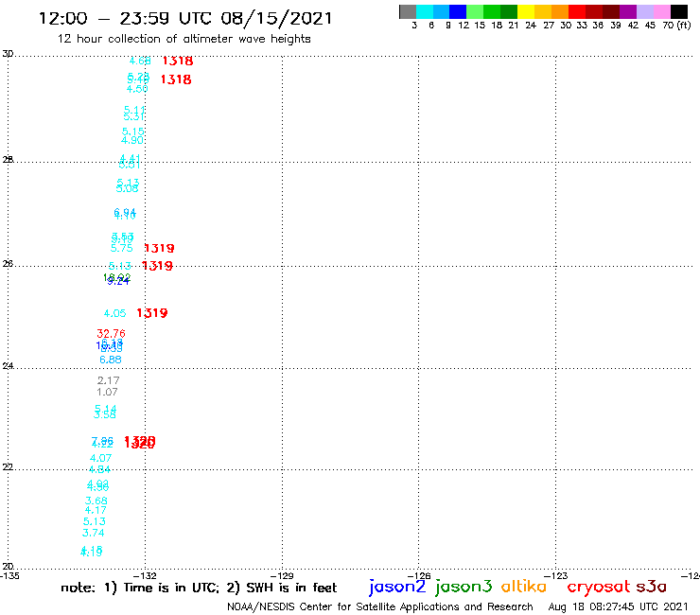Click the wave height value 4.50
Image resolution: width=700 pixels, height=615 pixels.
click(136, 89)
